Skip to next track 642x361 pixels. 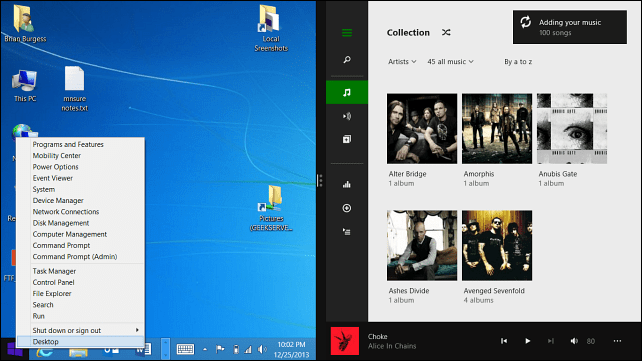click(551, 341)
